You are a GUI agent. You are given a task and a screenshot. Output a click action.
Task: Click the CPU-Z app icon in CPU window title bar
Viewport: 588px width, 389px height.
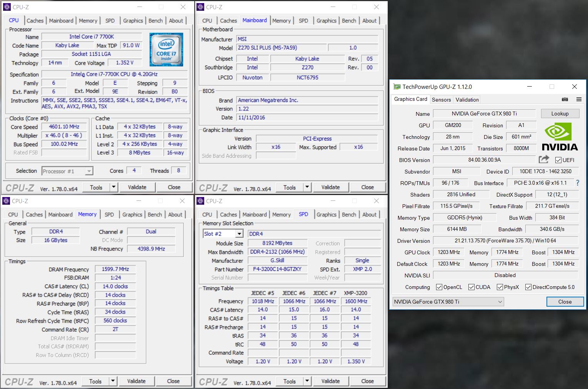coord(7,7)
